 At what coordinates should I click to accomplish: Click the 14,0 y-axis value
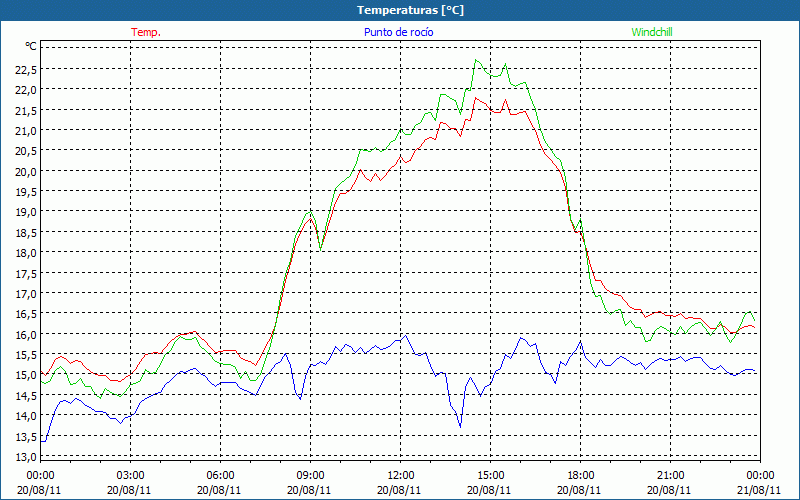point(26,416)
